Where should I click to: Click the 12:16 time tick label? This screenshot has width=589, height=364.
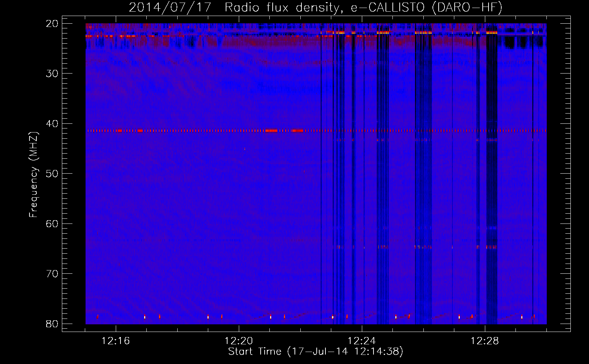coord(116,341)
